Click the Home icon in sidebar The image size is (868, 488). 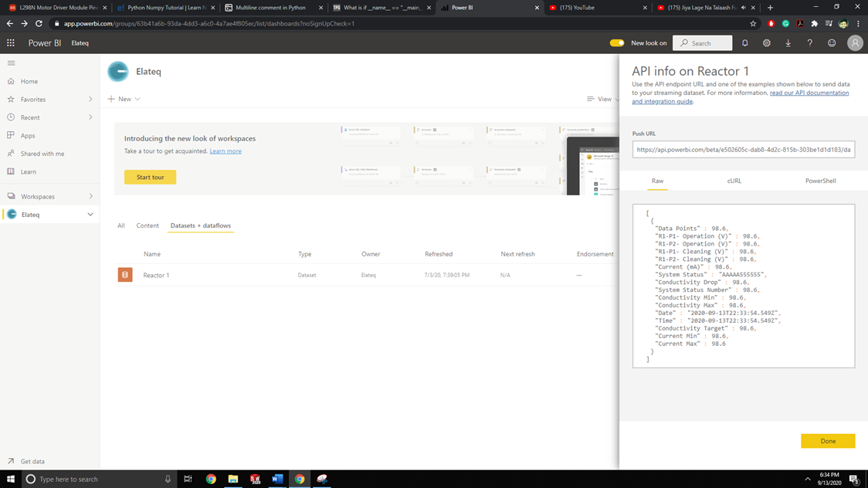tap(11, 81)
